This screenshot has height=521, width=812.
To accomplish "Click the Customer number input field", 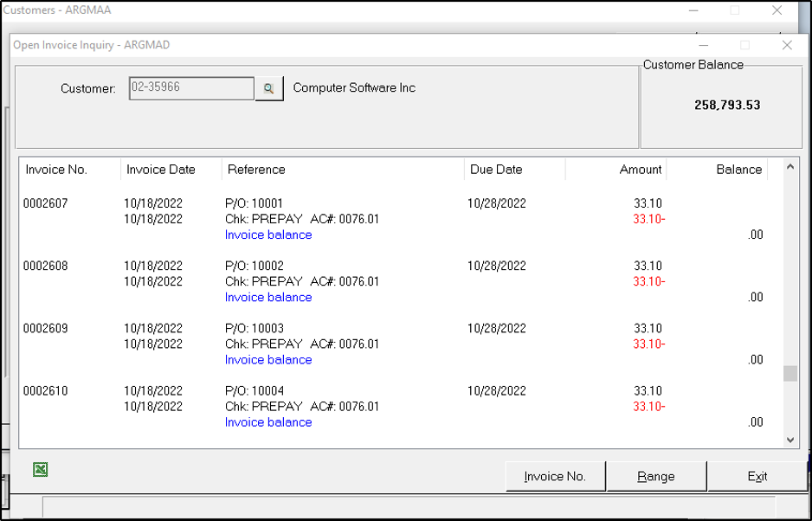I will coord(191,88).
